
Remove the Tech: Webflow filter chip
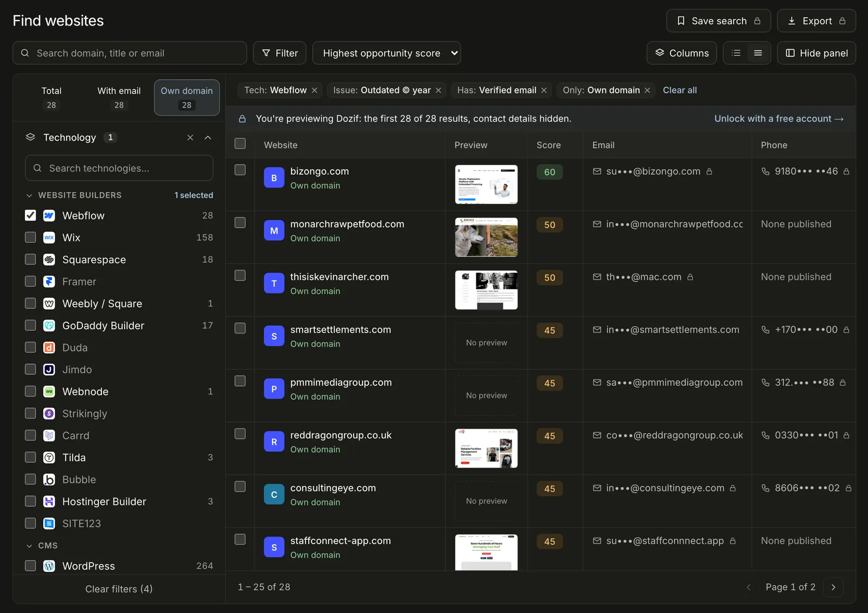315,90
